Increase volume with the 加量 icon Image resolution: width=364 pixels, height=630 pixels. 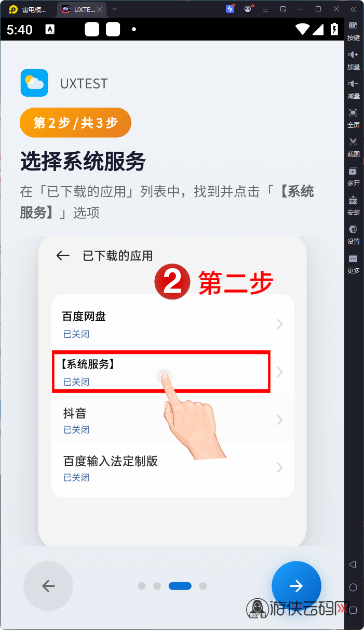(353, 60)
